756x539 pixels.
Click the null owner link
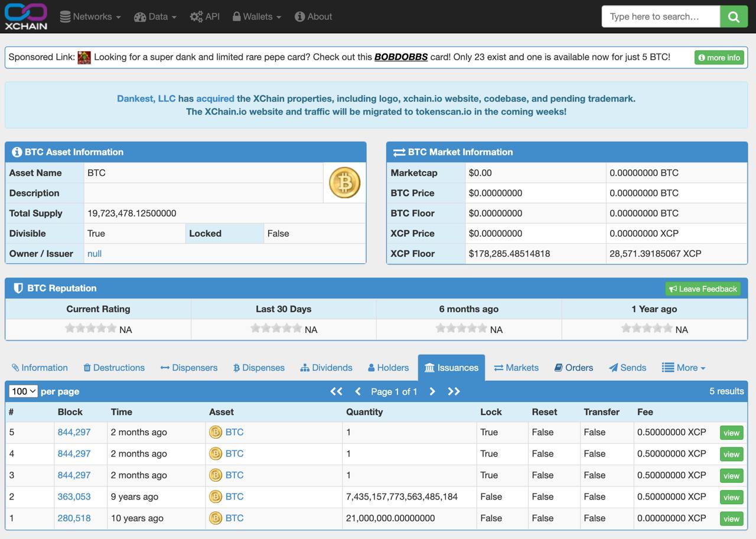point(94,253)
